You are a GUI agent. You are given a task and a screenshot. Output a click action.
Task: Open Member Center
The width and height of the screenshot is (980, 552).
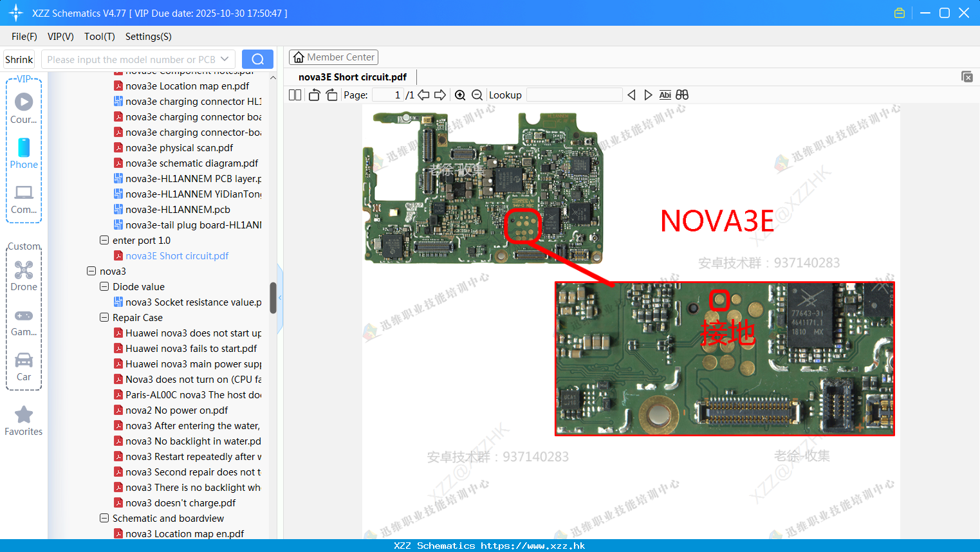pos(333,57)
